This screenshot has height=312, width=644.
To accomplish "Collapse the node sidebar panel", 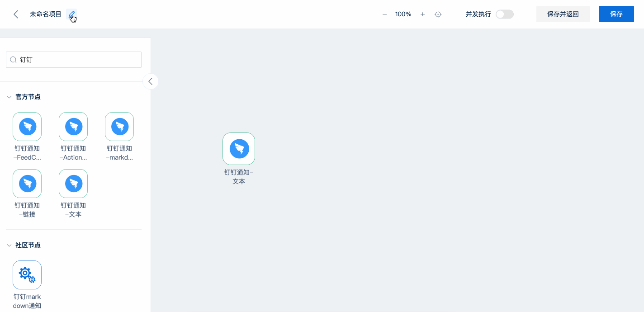I will click(151, 81).
